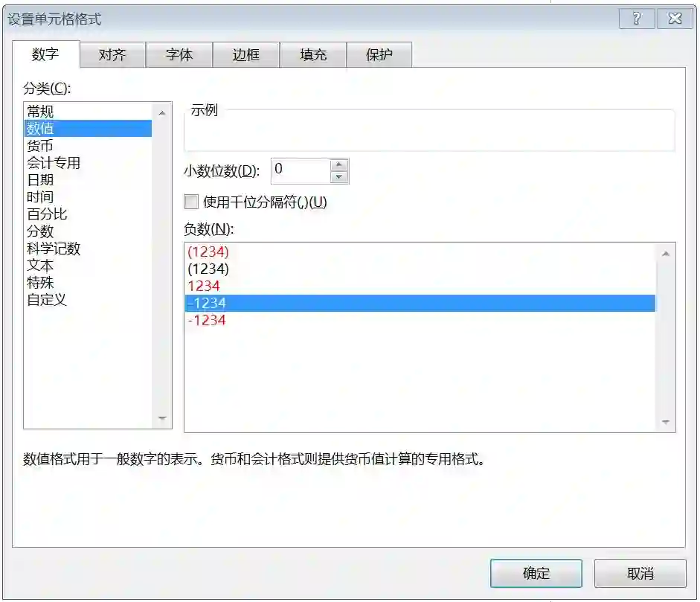Click the 确定 button

(536, 573)
